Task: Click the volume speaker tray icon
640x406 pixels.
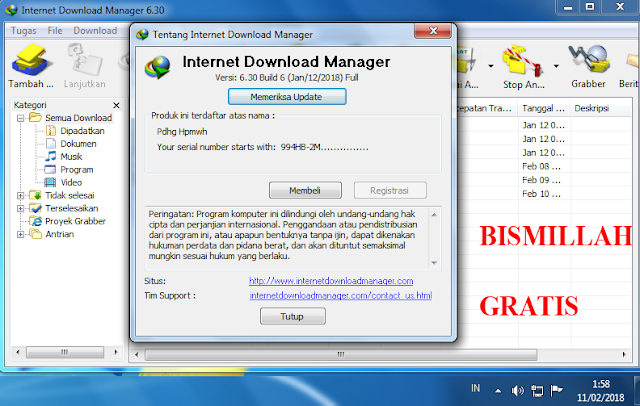Action: click(517, 390)
